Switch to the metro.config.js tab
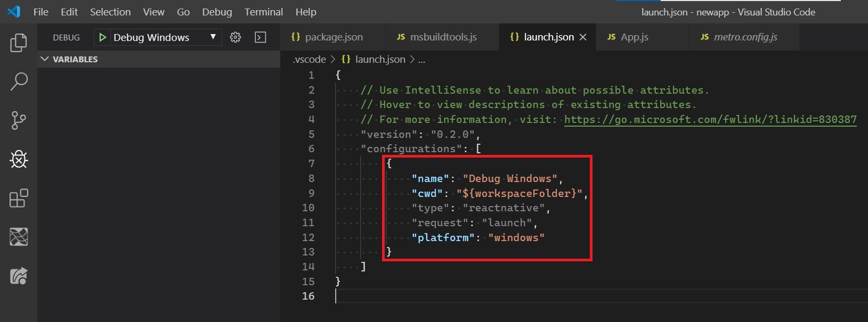 click(745, 37)
